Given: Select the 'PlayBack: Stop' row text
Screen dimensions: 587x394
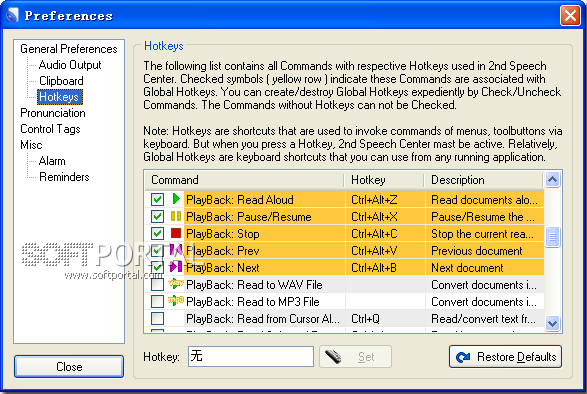Looking at the screenshot, I should coord(222,234).
